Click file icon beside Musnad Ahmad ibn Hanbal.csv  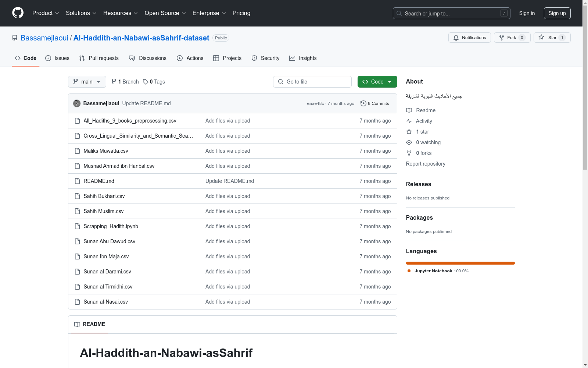[x=77, y=166]
